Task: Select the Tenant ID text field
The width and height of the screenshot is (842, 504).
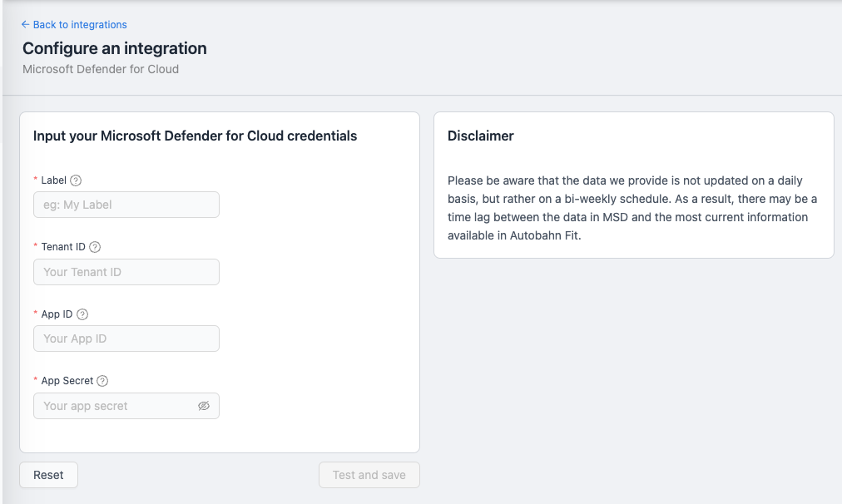Action: coord(126,272)
